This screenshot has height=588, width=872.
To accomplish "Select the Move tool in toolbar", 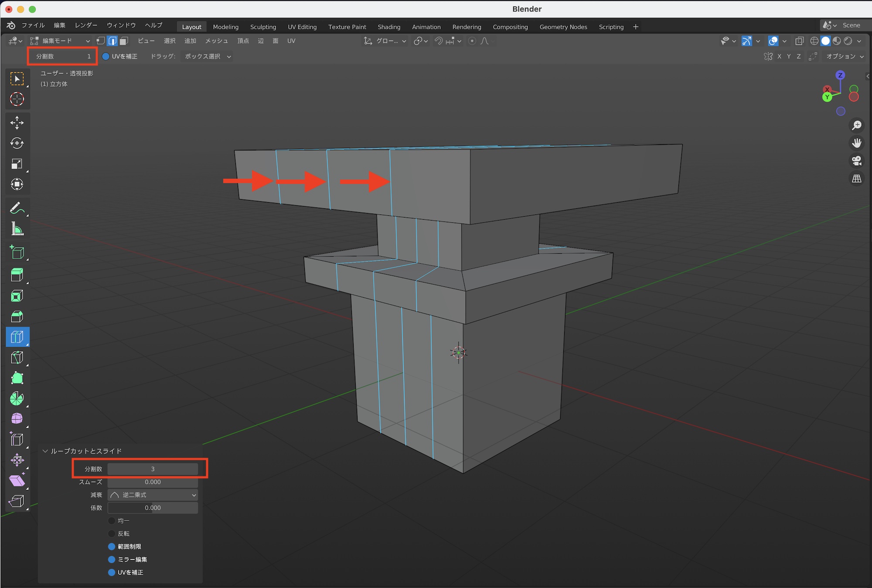I will [17, 122].
